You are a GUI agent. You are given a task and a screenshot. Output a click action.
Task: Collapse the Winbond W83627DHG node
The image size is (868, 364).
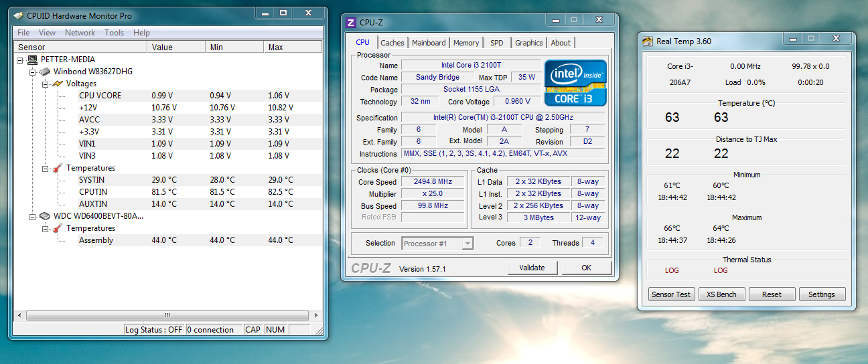32,72
